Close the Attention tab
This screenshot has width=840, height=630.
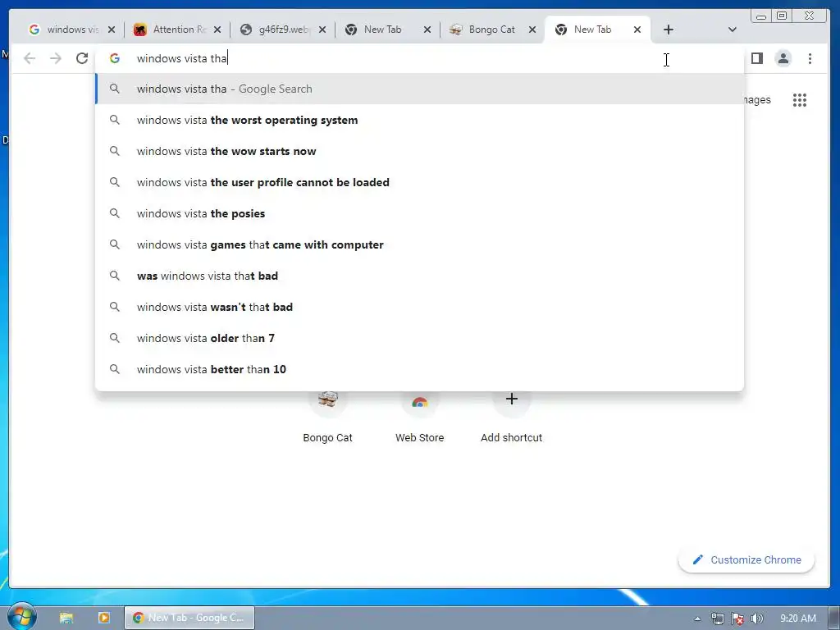[217, 30]
